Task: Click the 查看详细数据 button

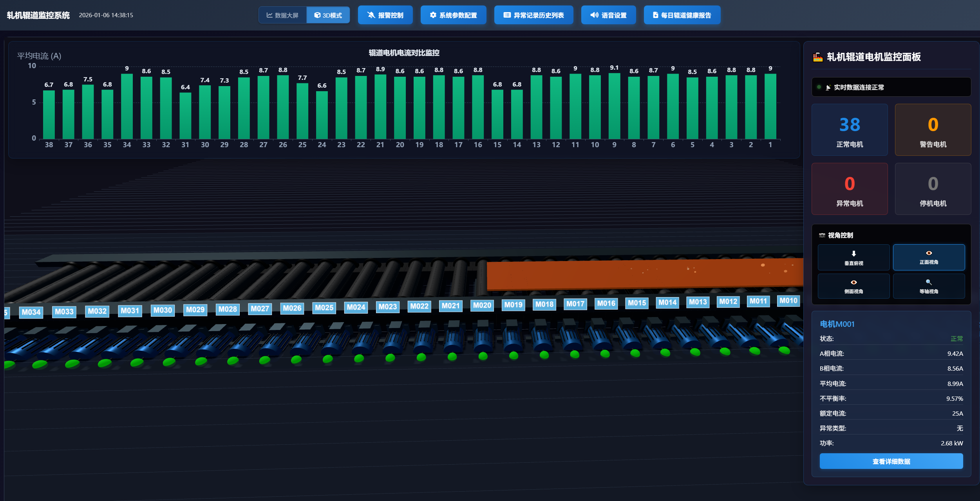Action: click(891, 461)
